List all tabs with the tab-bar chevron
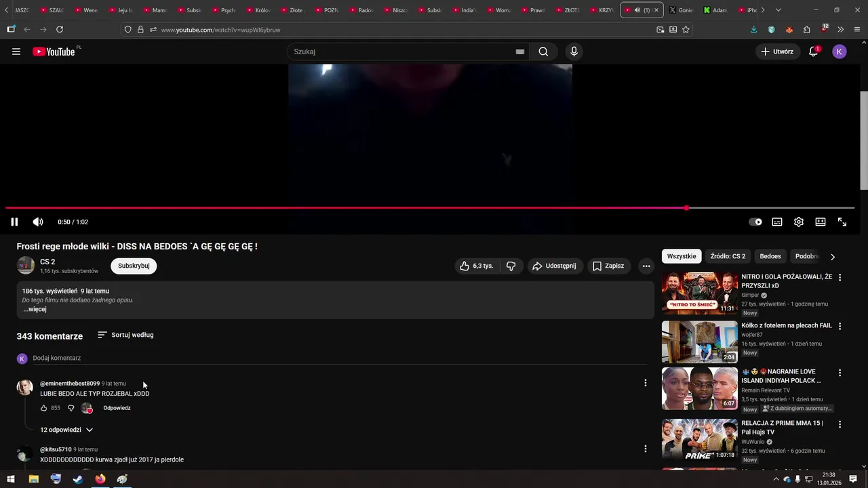 point(778,10)
